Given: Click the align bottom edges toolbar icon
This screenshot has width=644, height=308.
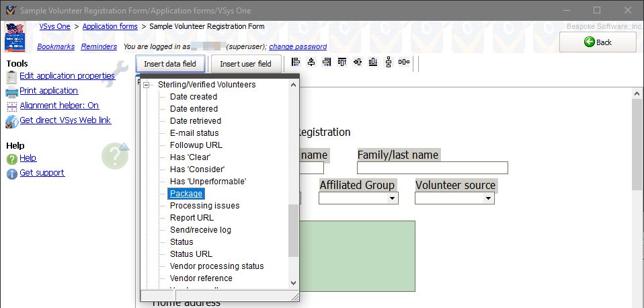Looking at the screenshot, I should [x=373, y=63].
